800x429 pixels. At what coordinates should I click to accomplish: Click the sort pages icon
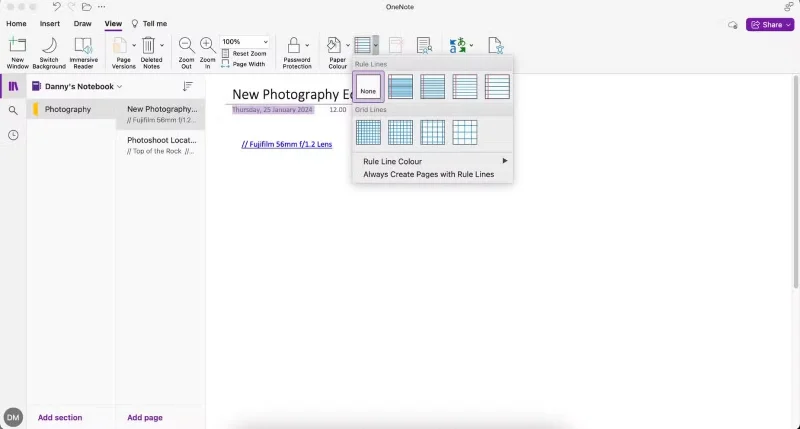[188, 86]
